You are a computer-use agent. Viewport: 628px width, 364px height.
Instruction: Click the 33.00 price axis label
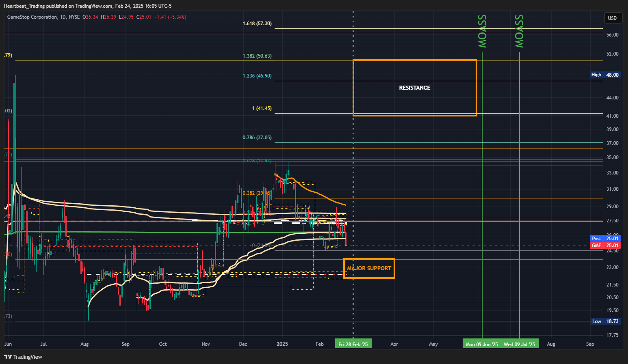coord(612,173)
